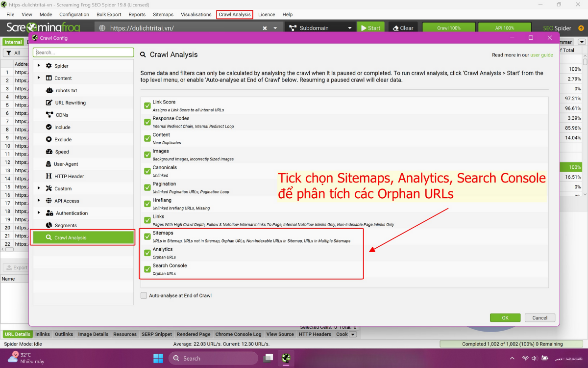Screen dimensions: 588x368
Task: Uncheck the Link Score checkbox
Action: pyautogui.click(x=147, y=105)
